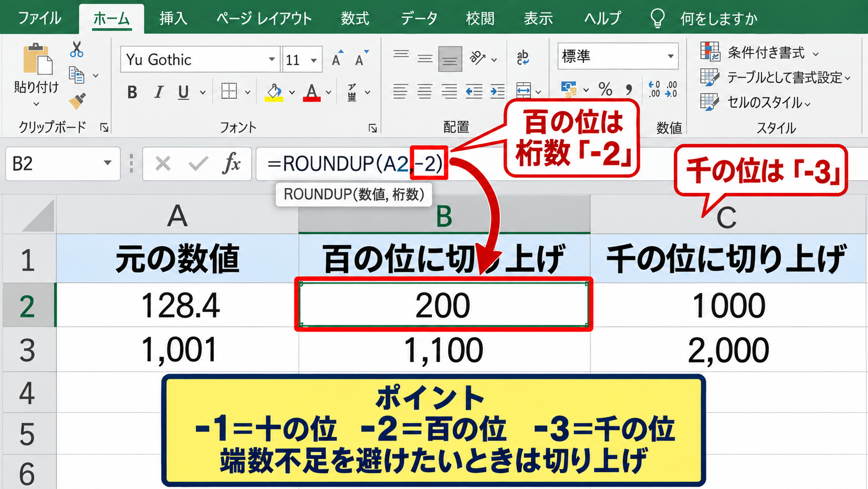Select the Format Painter brush icon
868x489 pixels.
(77, 101)
